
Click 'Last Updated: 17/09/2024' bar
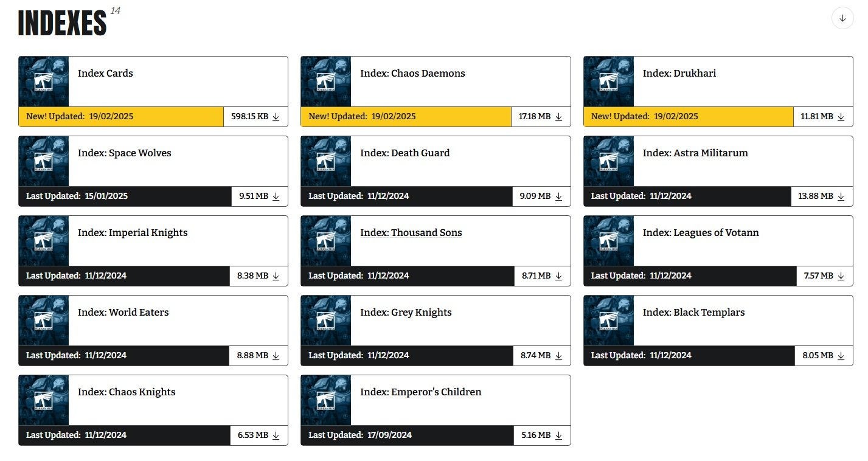[408, 435]
